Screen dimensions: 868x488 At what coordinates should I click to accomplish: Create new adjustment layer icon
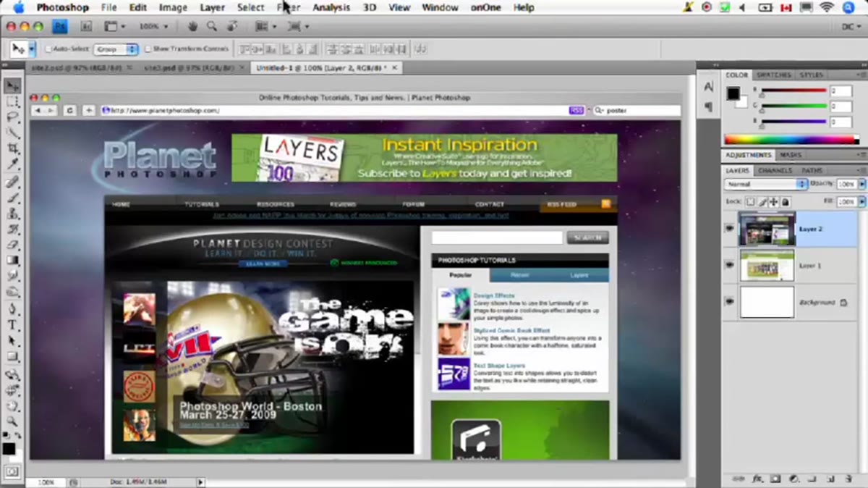[793, 479]
